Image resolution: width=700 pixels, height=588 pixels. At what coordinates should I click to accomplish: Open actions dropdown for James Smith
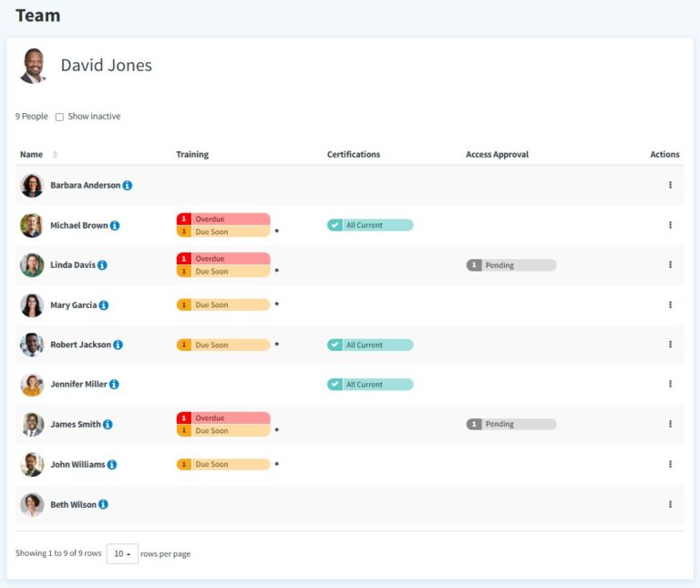[x=670, y=424]
